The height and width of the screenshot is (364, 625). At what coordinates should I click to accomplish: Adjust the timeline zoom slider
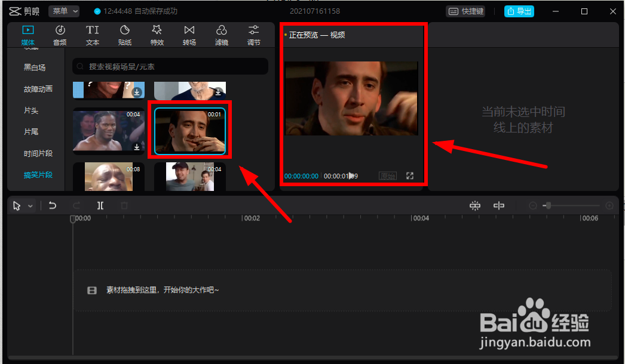pos(549,205)
